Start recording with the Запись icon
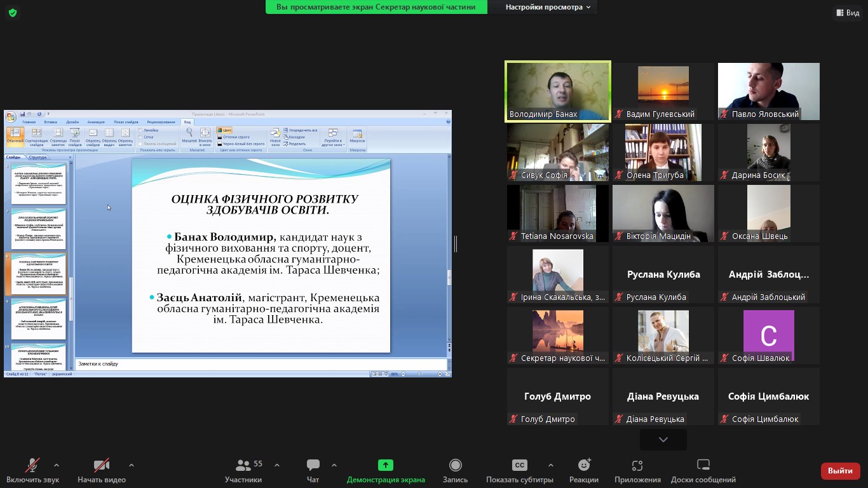The width and height of the screenshot is (868, 488). [455, 466]
